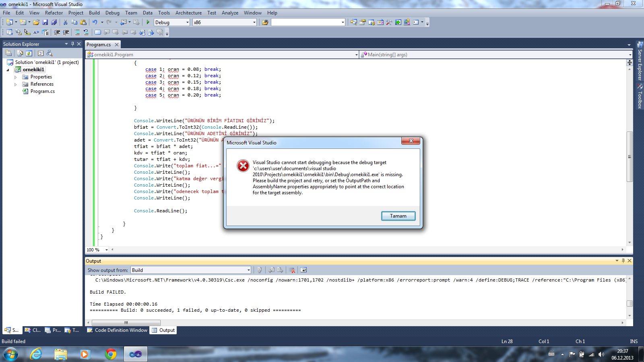Open the Refactor menu
This screenshot has height=362, width=644.
(54, 12)
